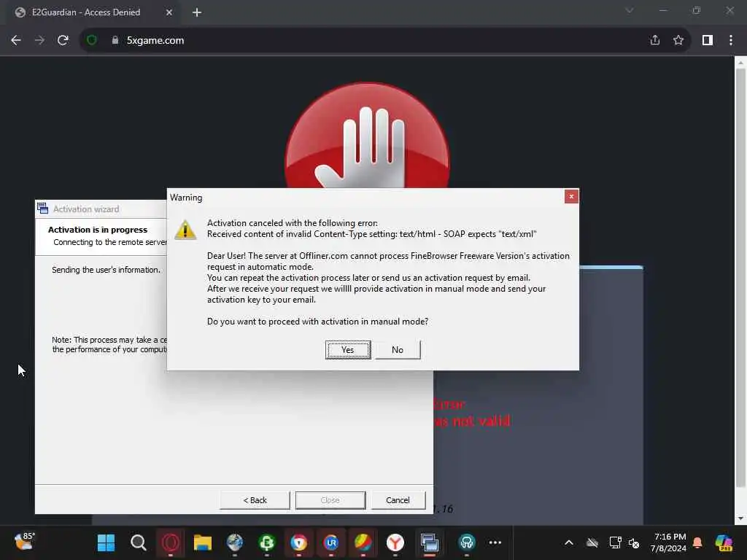
Task: Go back in the browser
Action: (x=16, y=41)
